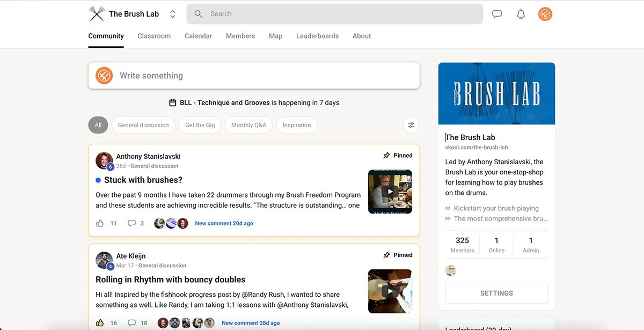View the Leaderboards tab

tap(317, 36)
